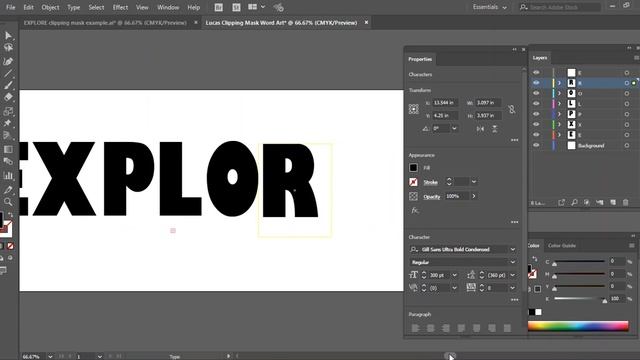640x360 pixels.
Task: Open the fx effects button in Appearance
Action: [415, 211]
